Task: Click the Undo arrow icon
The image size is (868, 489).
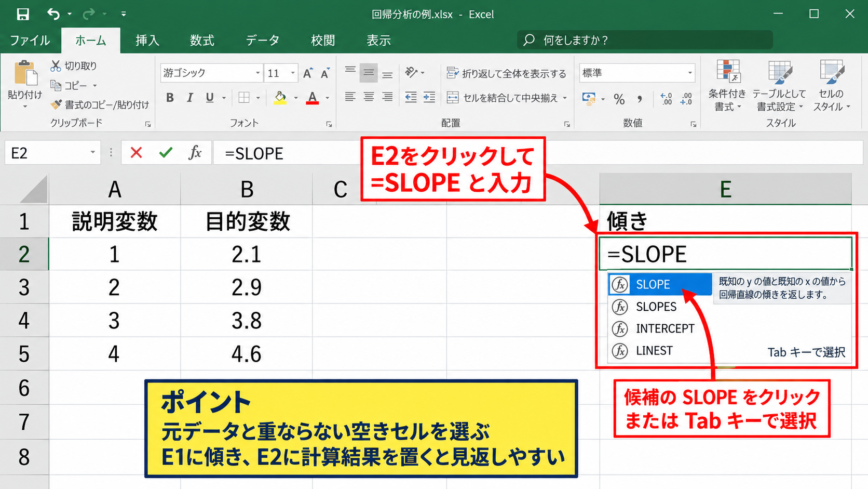Action: (53, 14)
